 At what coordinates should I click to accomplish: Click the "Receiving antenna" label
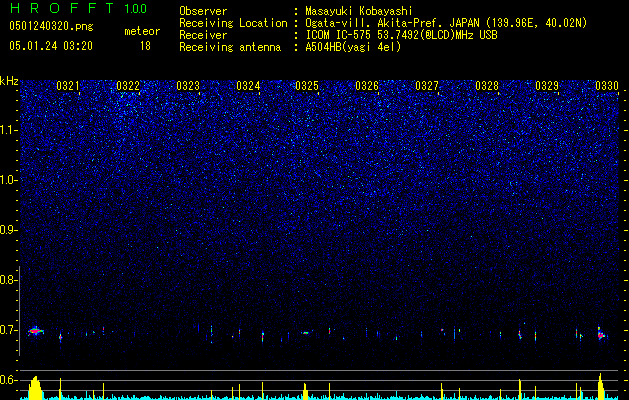point(230,47)
